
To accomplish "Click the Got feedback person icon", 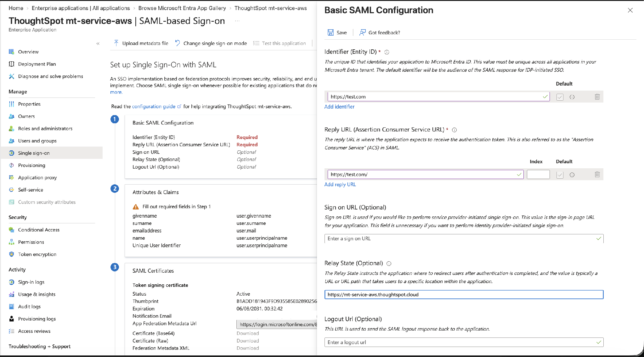I will (x=363, y=32).
